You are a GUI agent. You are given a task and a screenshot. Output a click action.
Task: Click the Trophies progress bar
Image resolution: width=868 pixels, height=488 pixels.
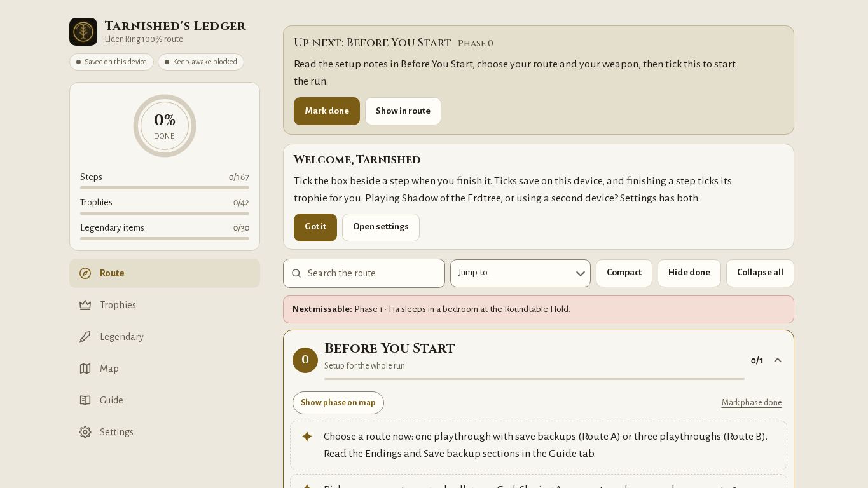(165, 213)
